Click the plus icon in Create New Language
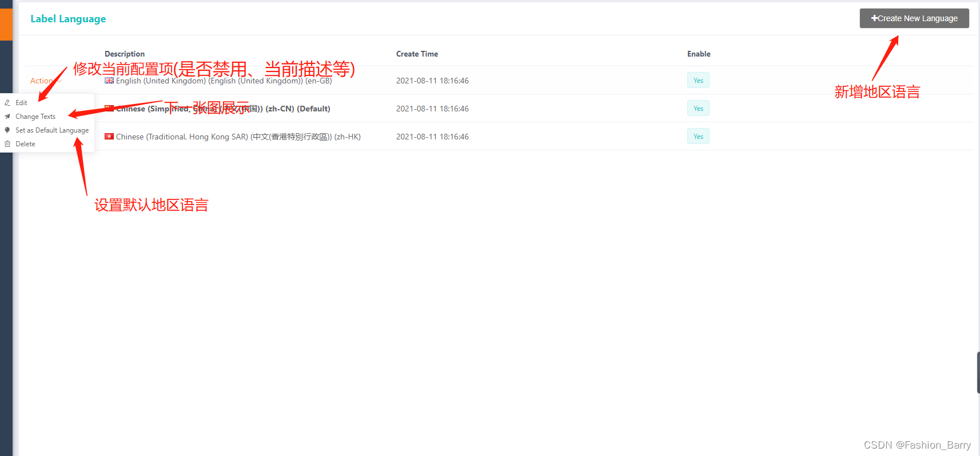Viewport: 980px width, 456px height. (x=874, y=18)
